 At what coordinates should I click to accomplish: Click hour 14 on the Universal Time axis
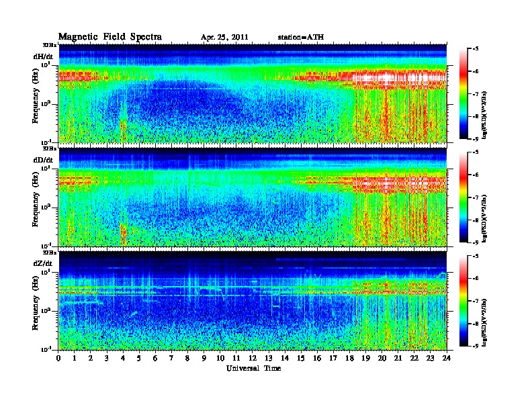click(285, 358)
